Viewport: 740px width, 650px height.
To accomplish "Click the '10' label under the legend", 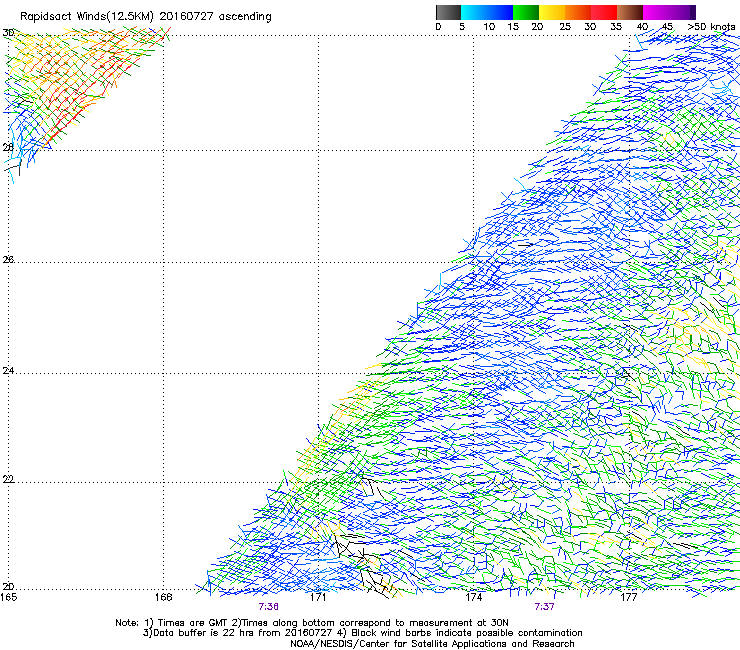I will (489, 27).
